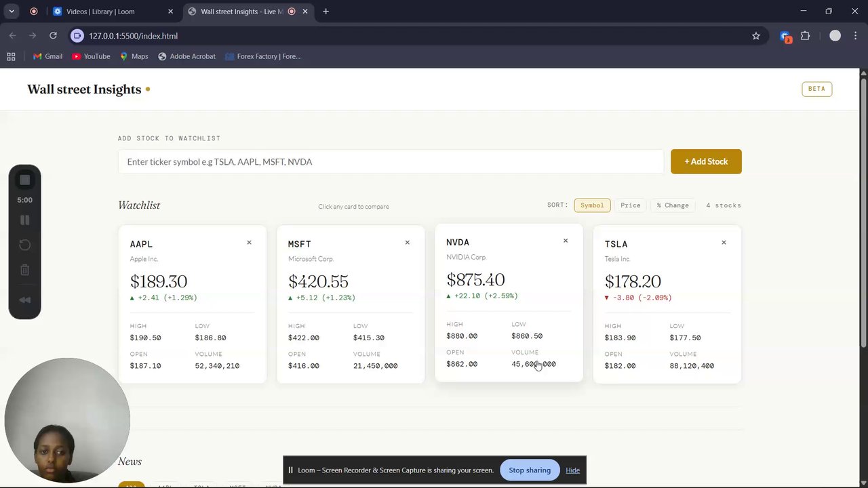This screenshot has width=868, height=488.
Task: Click the Loom webcam bubble
Action: (67, 420)
